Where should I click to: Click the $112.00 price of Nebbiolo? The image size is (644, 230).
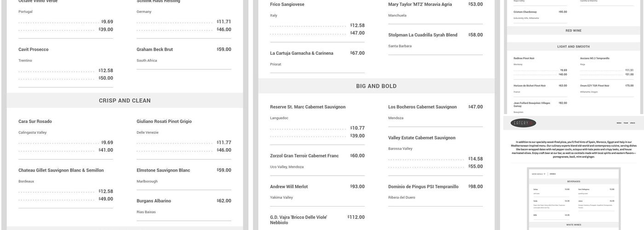(x=356, y=217)
